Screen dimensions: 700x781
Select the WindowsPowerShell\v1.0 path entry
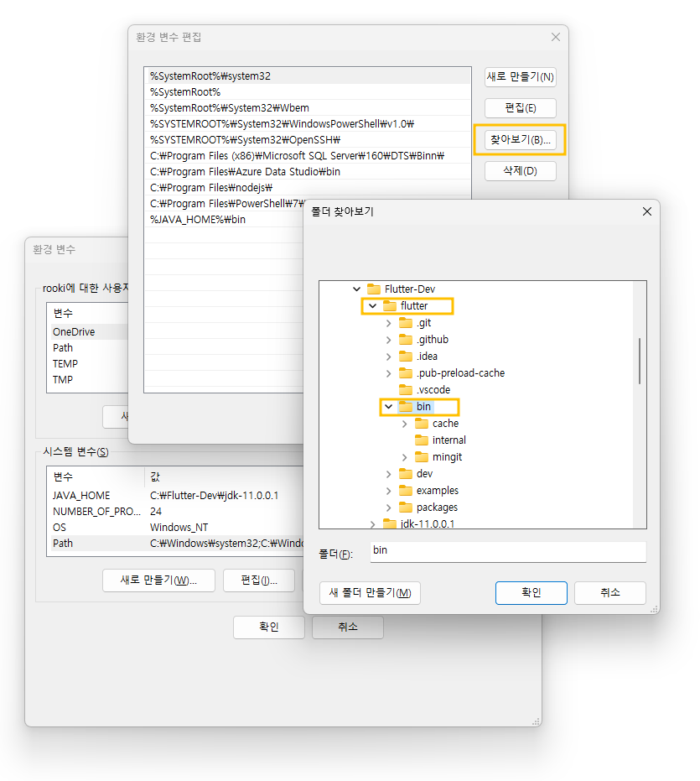[307, 123]
